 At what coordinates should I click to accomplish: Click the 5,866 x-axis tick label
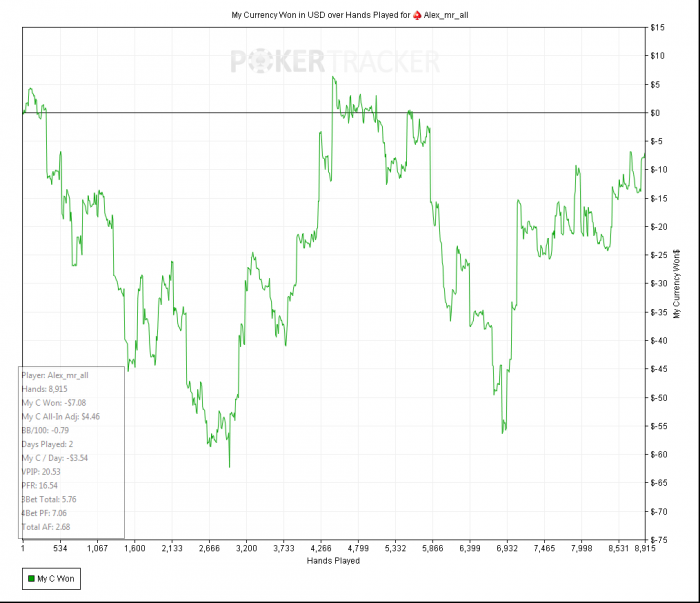[x=433, y=548]
